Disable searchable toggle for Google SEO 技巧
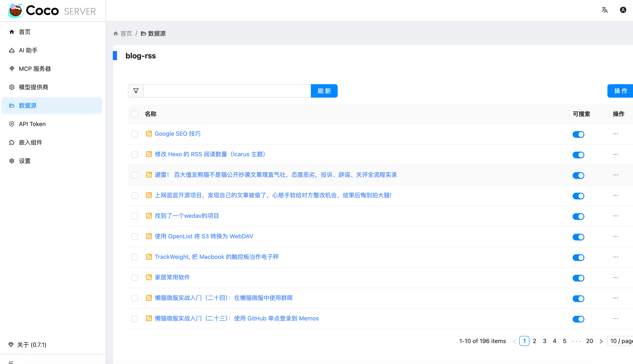This screenshot has height=364, width=633. [578, 134]
